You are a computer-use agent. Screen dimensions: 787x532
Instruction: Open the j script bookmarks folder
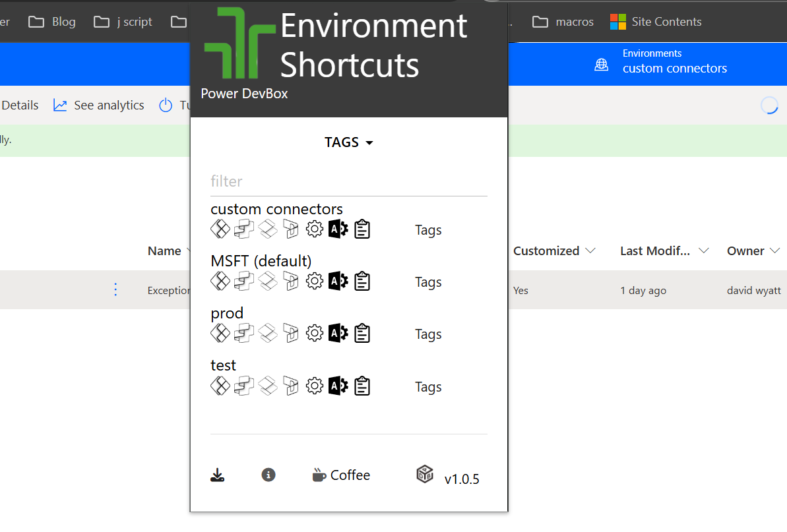[x=123, y=22]
